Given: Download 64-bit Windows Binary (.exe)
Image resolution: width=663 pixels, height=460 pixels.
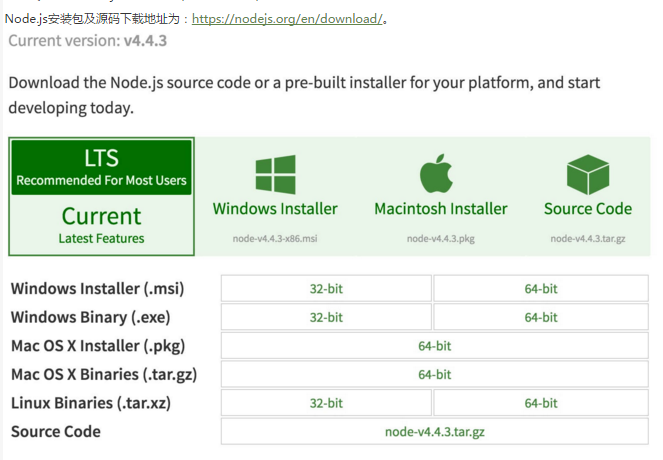Looking at the screenshot, I should [x=541, y=317].
